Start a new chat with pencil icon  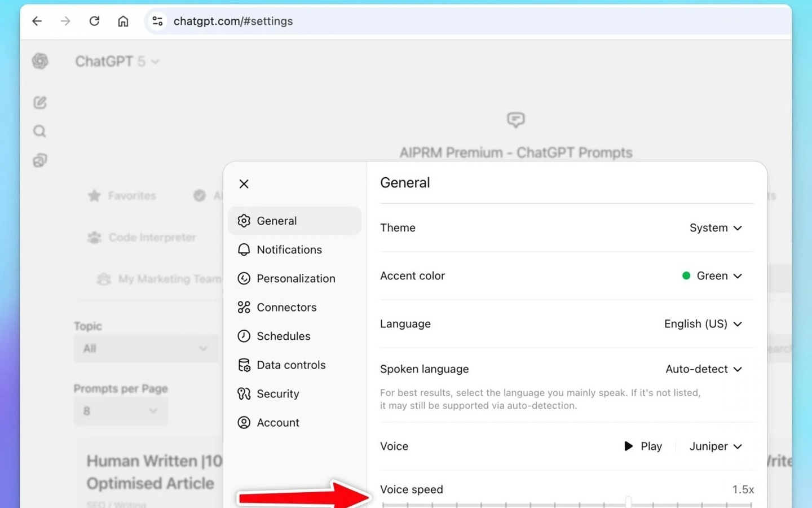tap(40, 102)
